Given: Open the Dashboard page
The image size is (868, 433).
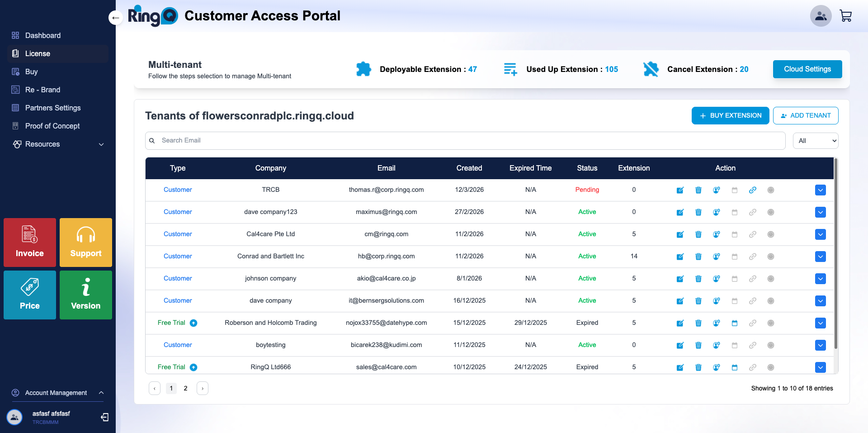Looking at the screenshot, I should pos(42,35).
